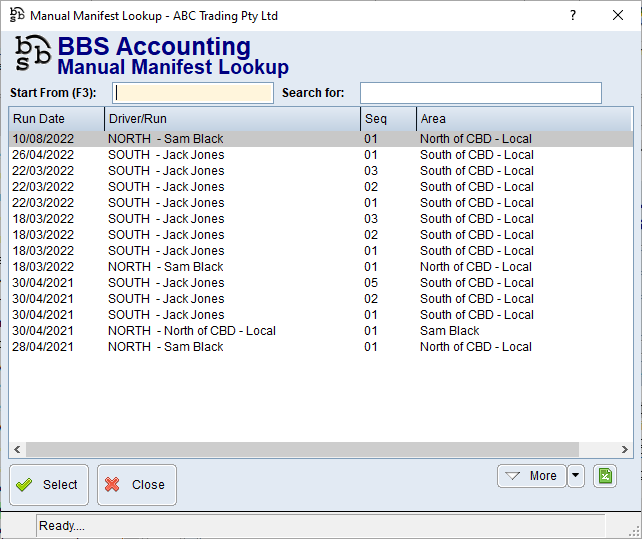This screenshot has width=642, height=539.
Task: Click the Excel export icon
Action: pos(605,476)
